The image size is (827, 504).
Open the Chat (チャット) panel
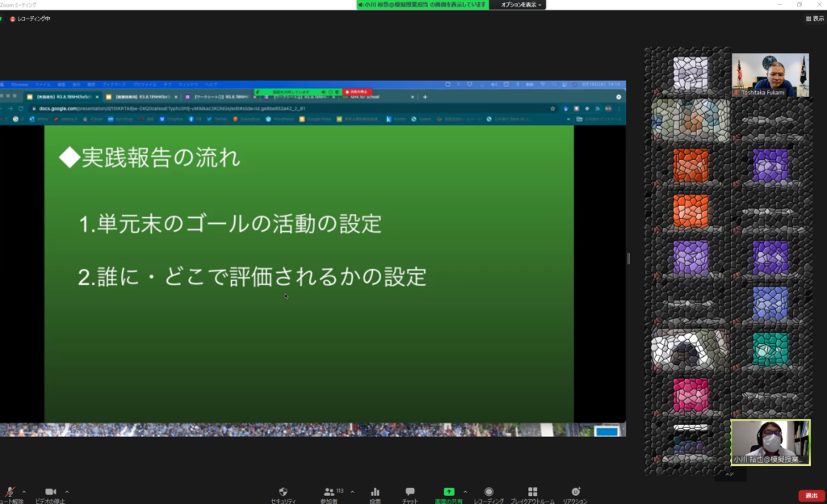tap(409, 492)
